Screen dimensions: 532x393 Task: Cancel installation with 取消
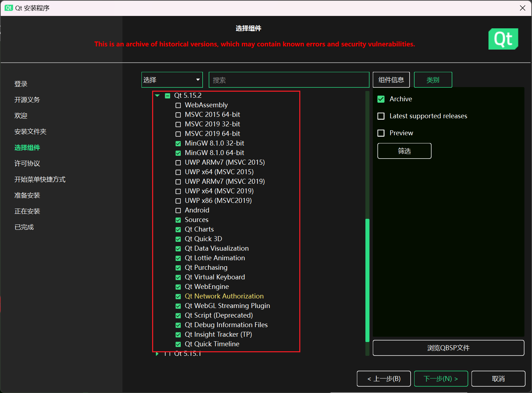click(498, 379)
